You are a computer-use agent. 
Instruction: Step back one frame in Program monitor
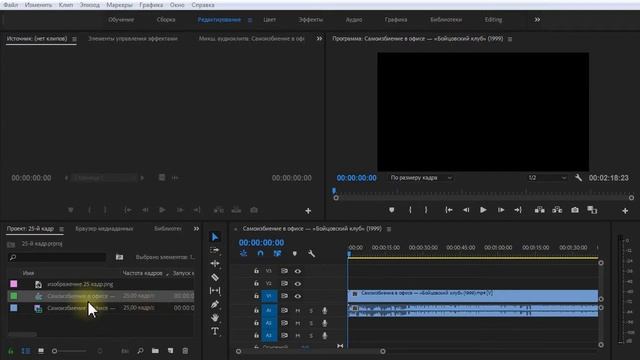[466, 210]
